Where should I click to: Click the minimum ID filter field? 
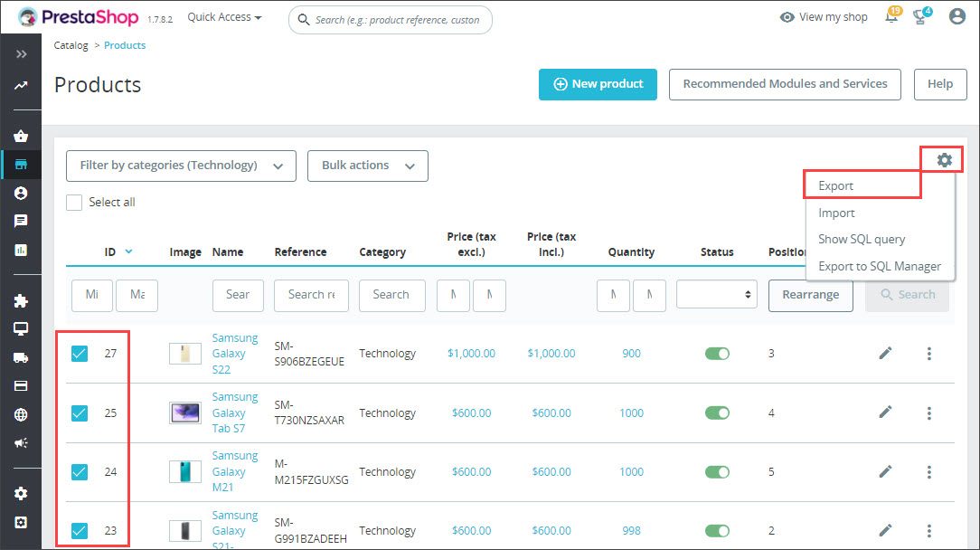pos(92,295)
